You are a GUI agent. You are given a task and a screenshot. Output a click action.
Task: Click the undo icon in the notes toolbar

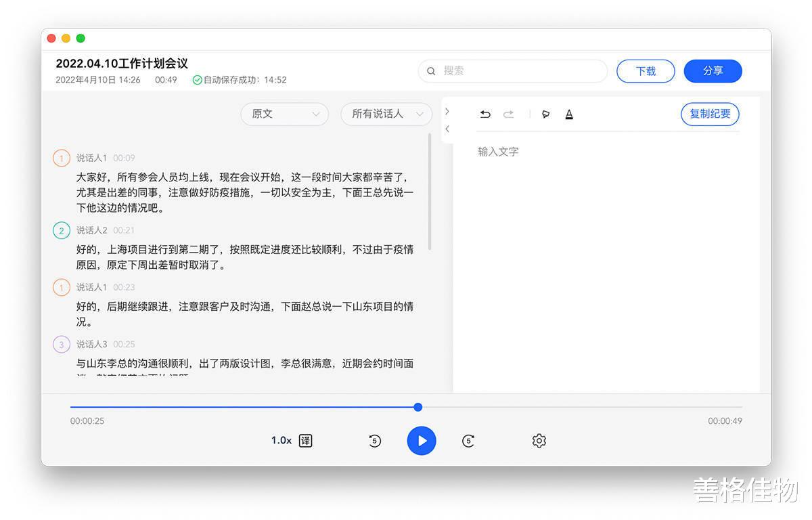[x=485, y=114]
